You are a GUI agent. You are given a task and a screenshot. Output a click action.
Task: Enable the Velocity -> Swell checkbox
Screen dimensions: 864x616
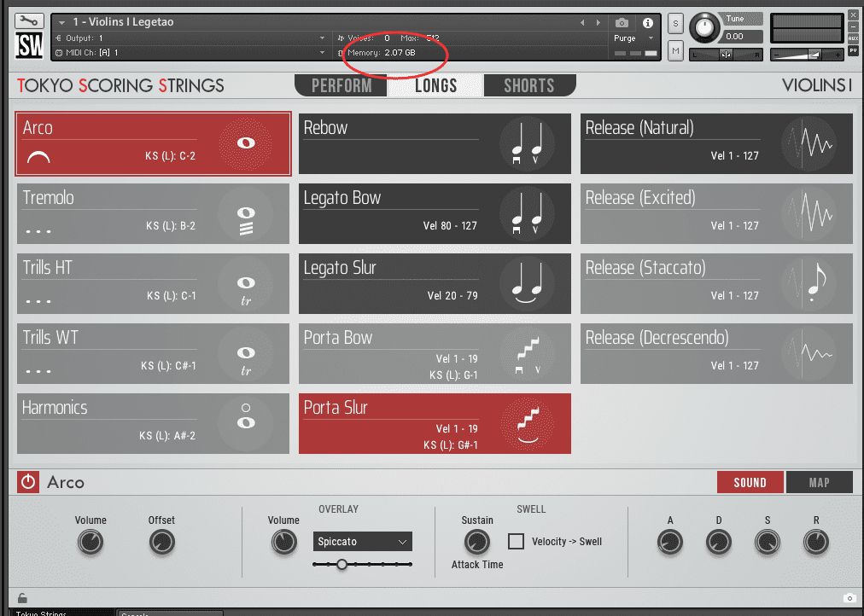click(x=516, y=541)
